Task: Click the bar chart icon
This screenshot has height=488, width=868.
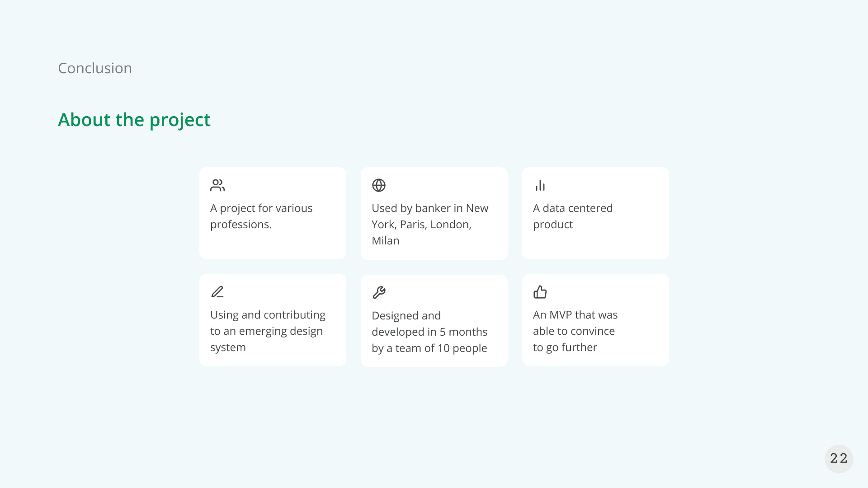Action: click(x=540, y=185)
